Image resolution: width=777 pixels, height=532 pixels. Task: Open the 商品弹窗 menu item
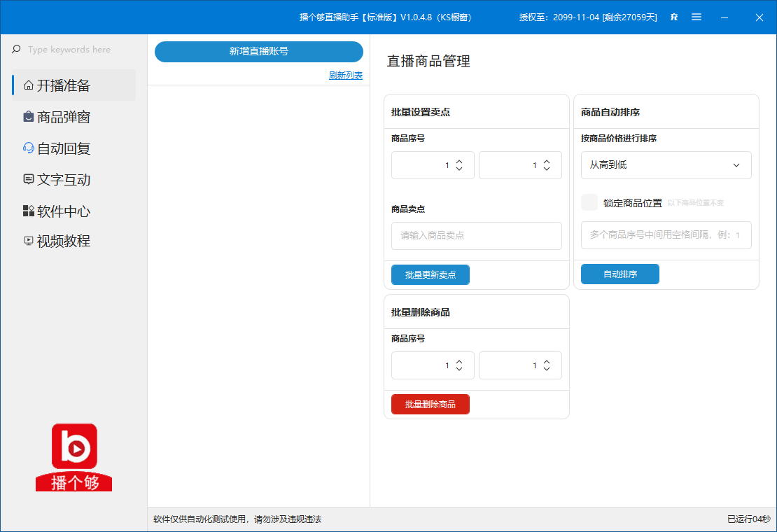[x=64, y=117]
